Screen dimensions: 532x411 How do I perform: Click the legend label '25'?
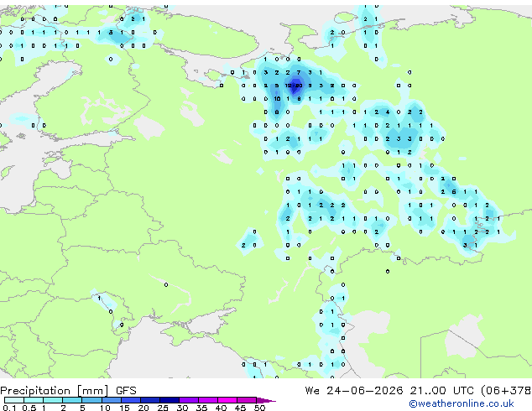pyautogui.click(x=163, y=408)
